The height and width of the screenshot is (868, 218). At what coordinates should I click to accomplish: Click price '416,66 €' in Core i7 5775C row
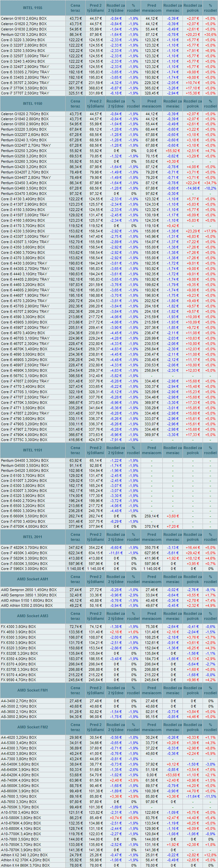point(75,440)
